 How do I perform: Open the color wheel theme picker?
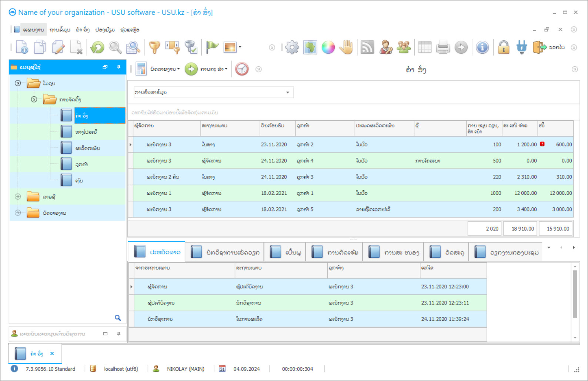pos(328,47)
